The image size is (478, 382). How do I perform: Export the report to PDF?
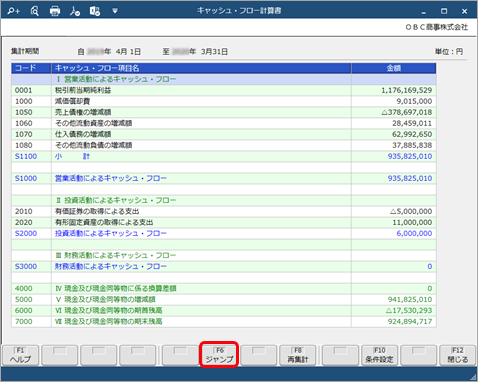pos(75,11)
